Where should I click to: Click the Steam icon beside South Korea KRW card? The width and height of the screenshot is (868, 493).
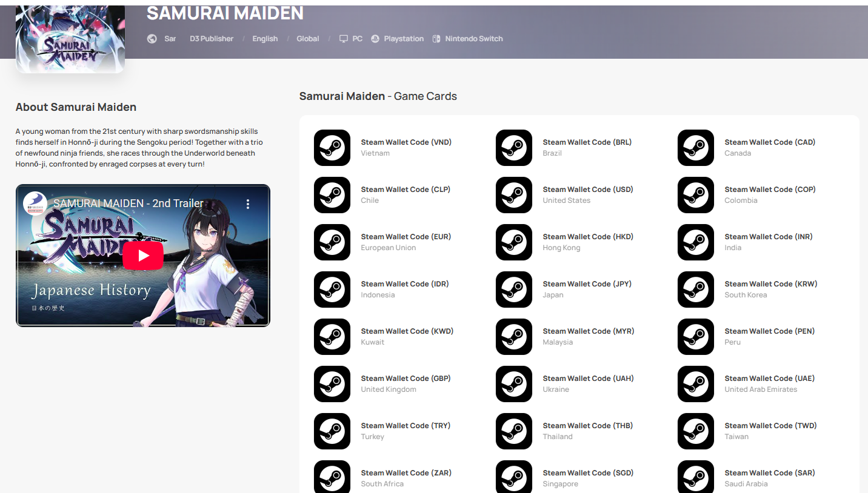tap(696, 290)
